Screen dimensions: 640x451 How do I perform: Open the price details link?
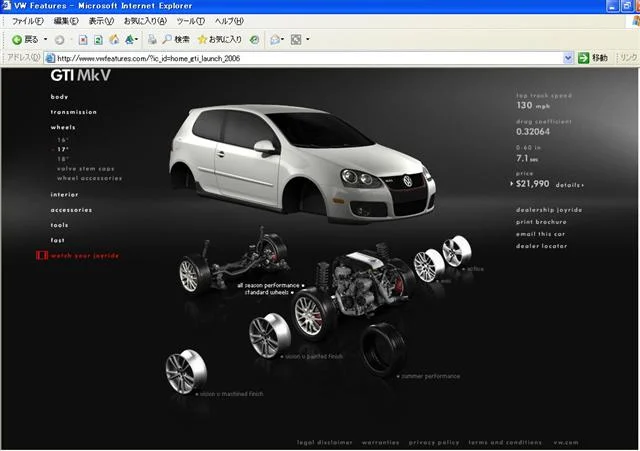click(x=570, y=185)
